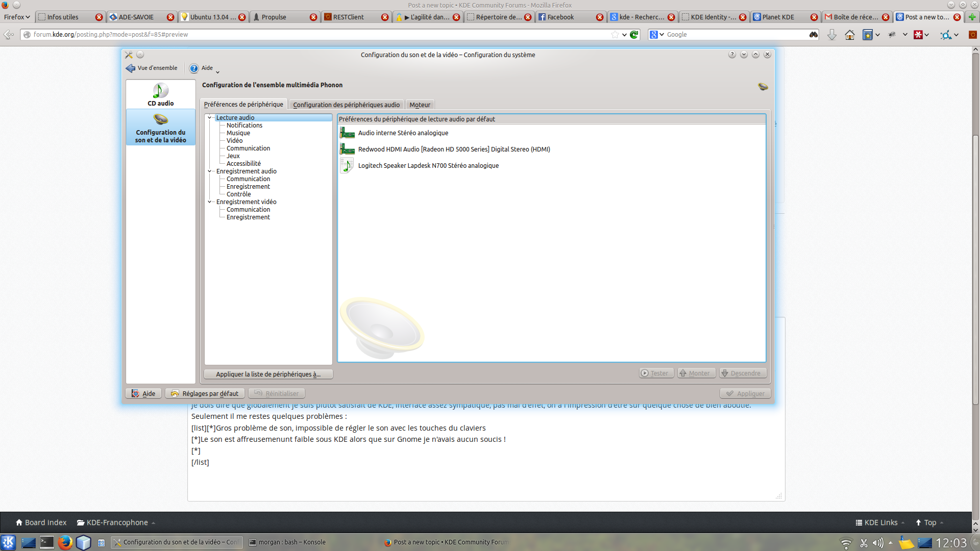The height and width of the screenshot is (551, 980).
Task: Open the Firefox menu dropdown
Action: 17,17
